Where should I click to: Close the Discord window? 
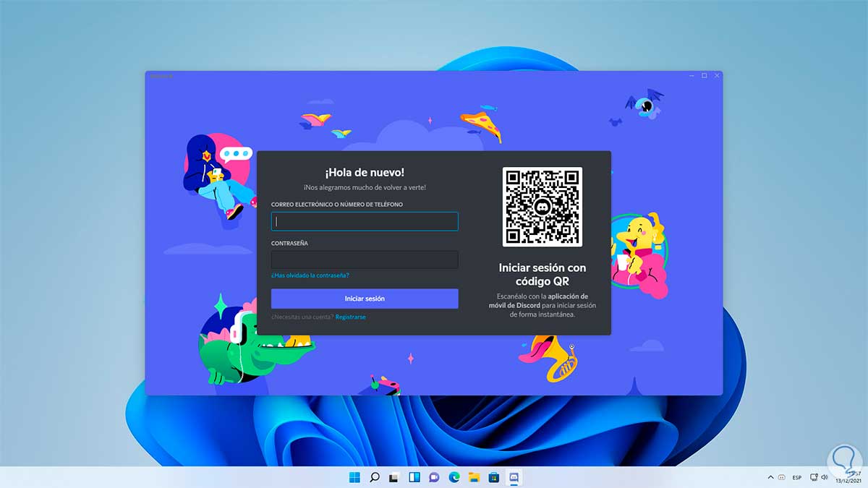pos(717,75)
